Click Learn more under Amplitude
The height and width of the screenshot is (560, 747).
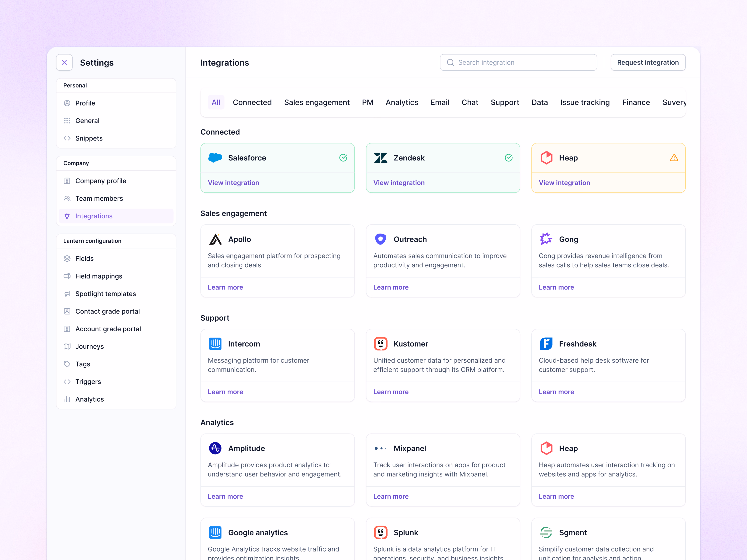coord(225,497)
